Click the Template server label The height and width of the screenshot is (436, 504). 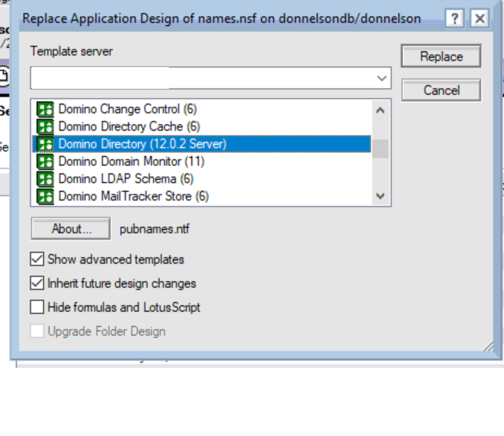(71, 51)
